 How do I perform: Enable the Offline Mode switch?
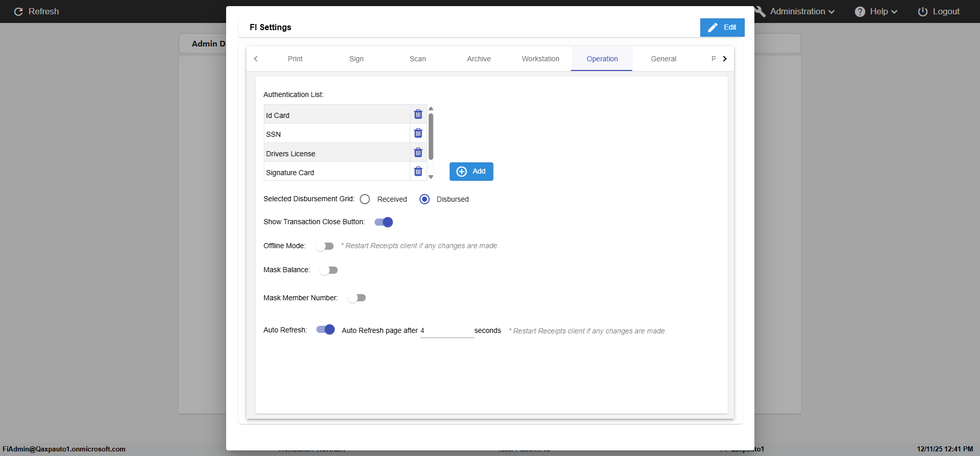[325, 246]
